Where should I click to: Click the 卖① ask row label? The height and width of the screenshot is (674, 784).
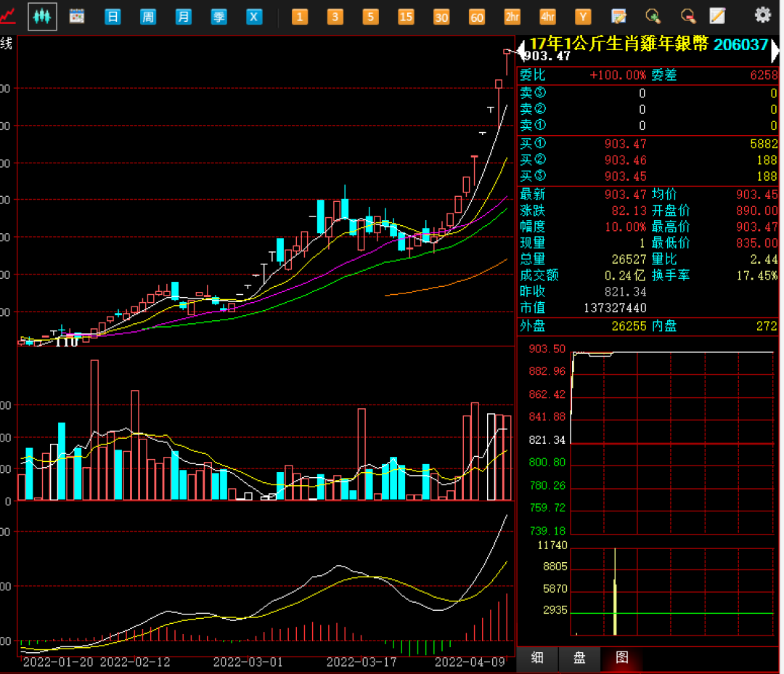(533, 125)
